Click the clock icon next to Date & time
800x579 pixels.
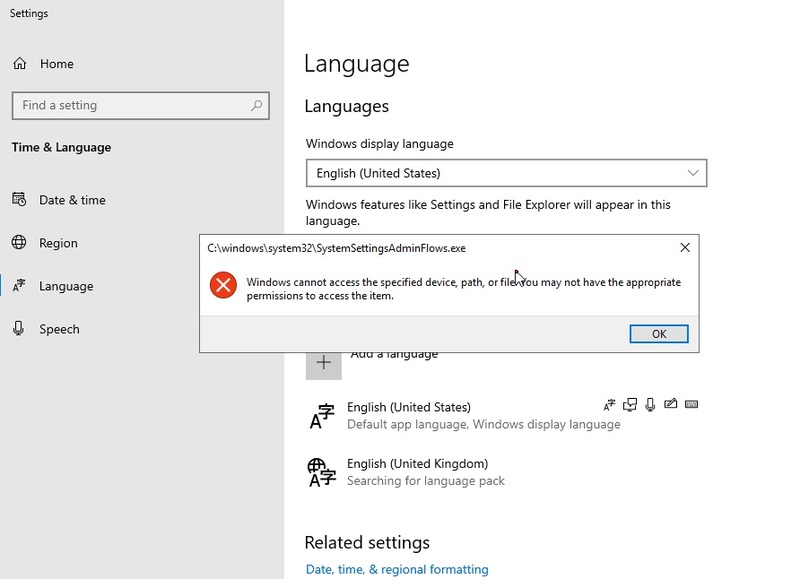pos(18,199)
